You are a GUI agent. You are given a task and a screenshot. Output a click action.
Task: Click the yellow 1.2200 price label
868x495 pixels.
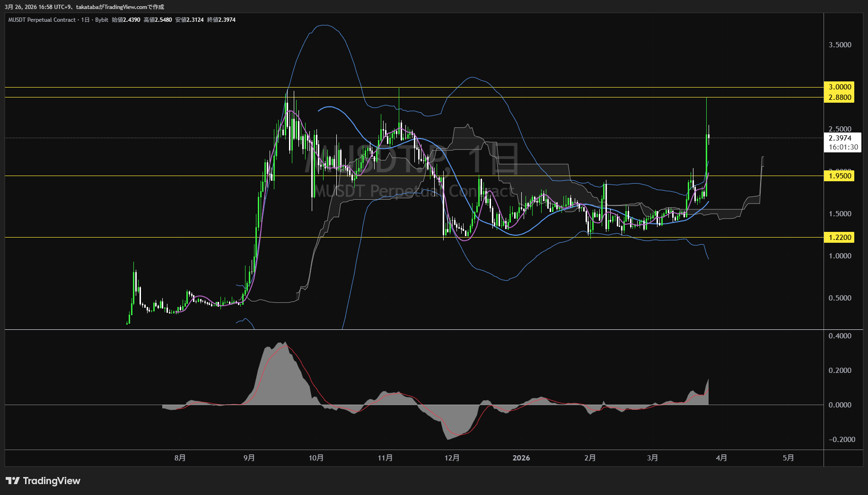840,238
